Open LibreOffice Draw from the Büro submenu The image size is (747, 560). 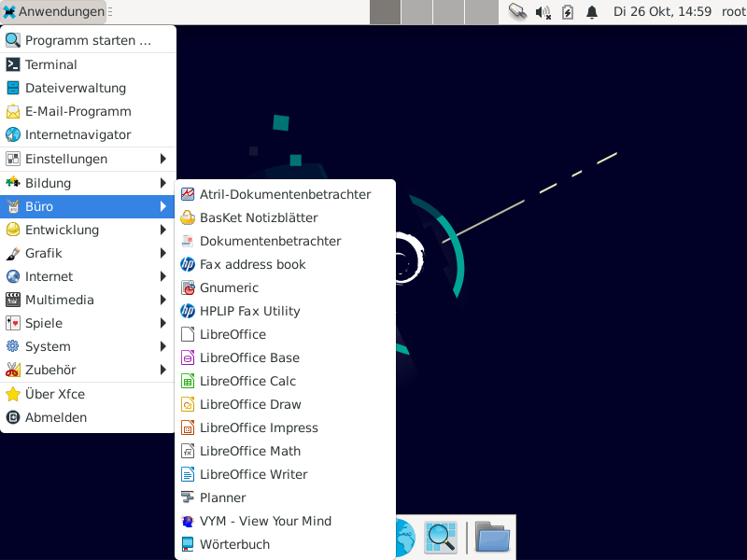pyautogui.click(x=250, y=404)
